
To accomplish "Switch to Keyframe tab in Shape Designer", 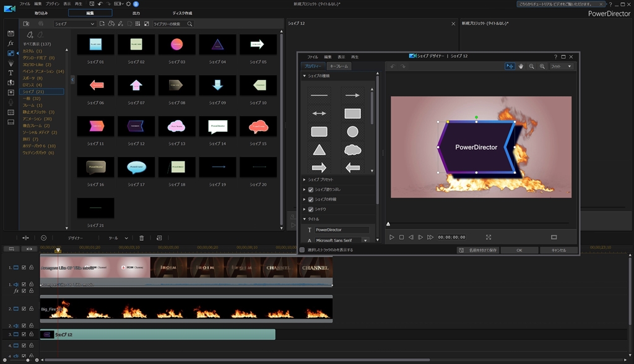I will (339, 66).
